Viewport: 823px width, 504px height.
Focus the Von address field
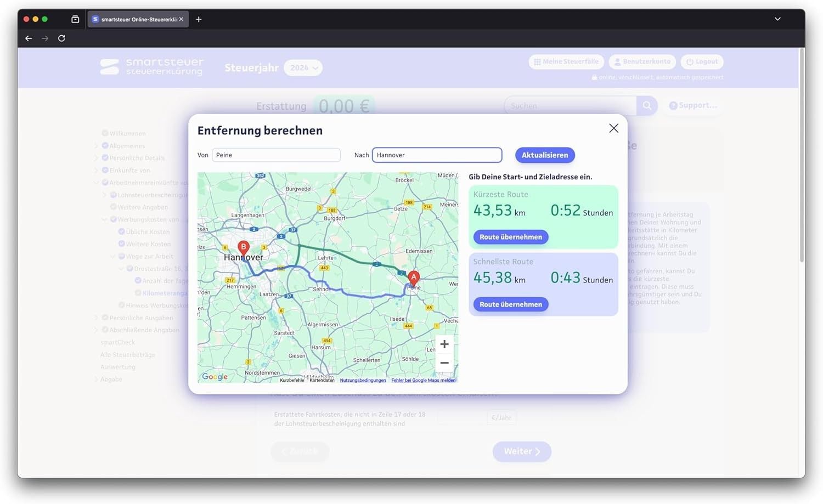pyautogui.click(x=276, y=155)
